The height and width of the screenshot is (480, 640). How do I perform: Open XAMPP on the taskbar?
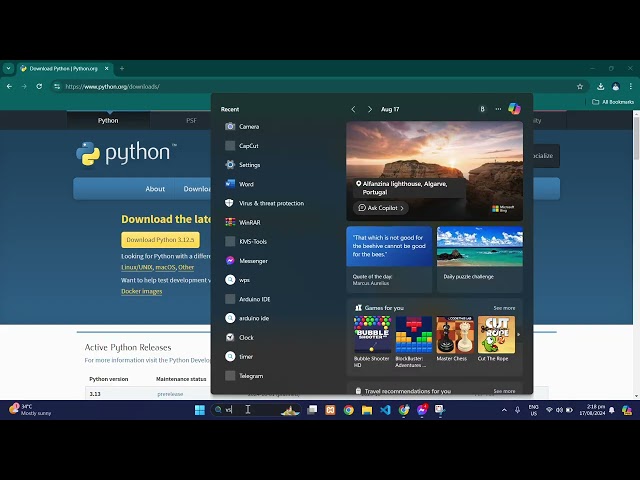coord(330,410)
